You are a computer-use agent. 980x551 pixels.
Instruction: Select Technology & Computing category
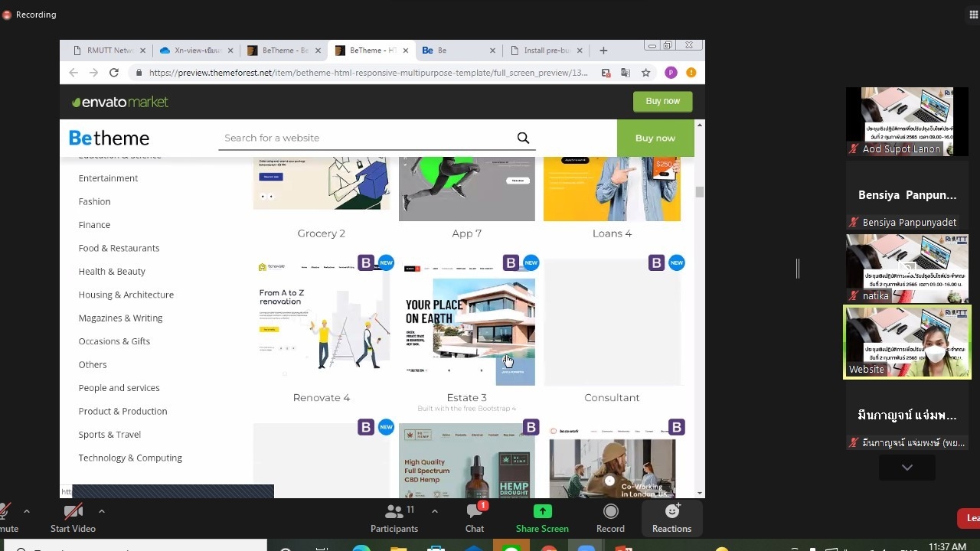(130, 458)
